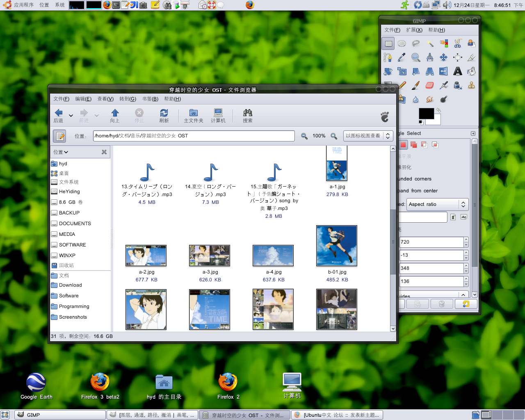Open 计算机 in file browser toolbar
This screenshot has width=525, height=420.
218,116
